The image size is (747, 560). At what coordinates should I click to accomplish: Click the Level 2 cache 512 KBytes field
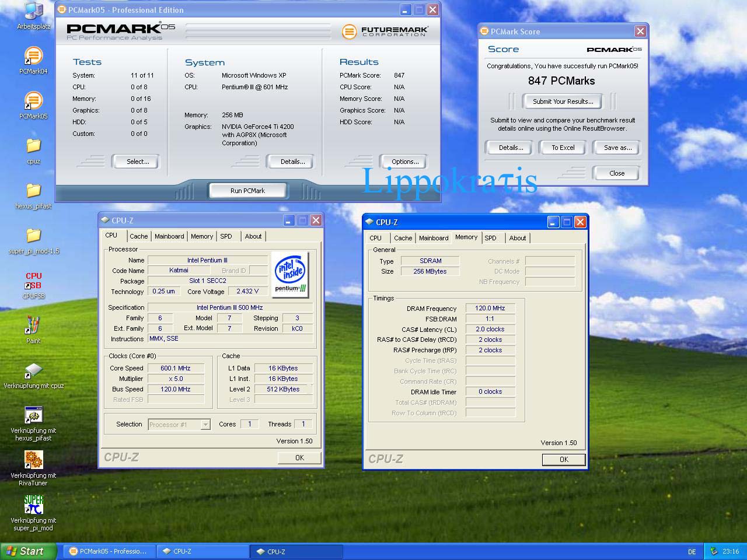point(283,389)
